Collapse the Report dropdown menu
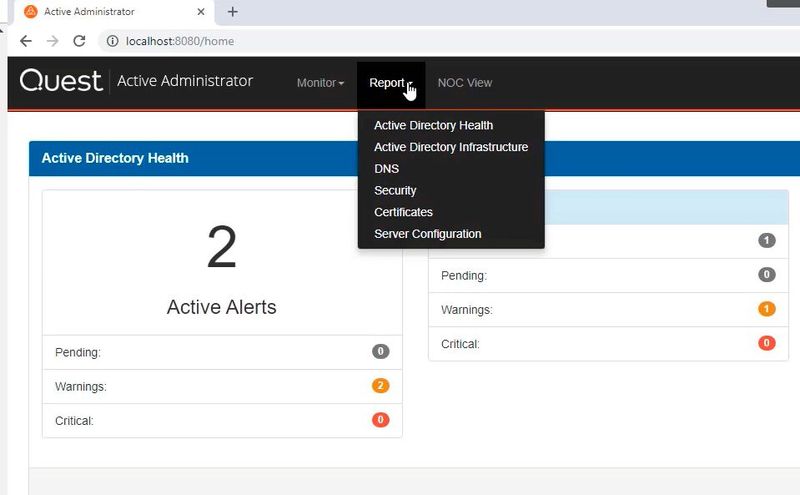This screenshot has height=495, width=800. click(x=390, y=83)
